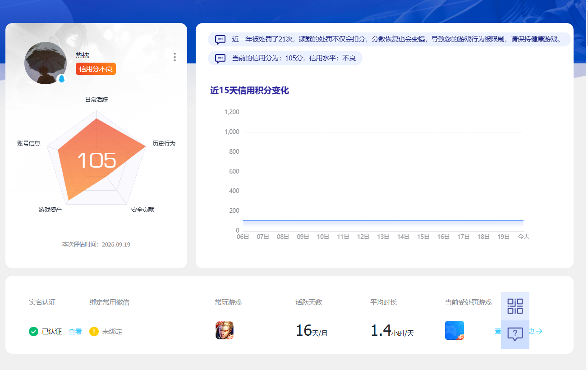Screen dimensions: 588x370
Task: Select the 历史行为 radar label
Action: 164,143
